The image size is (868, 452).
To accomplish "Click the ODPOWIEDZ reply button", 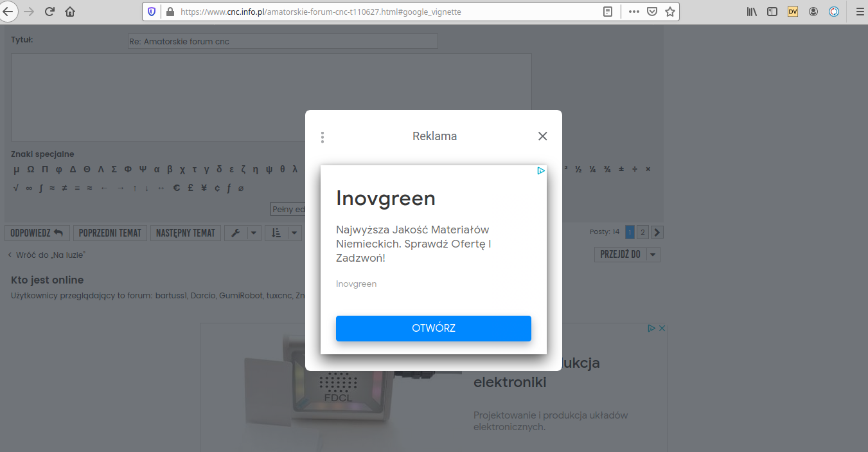I will 37,233.
